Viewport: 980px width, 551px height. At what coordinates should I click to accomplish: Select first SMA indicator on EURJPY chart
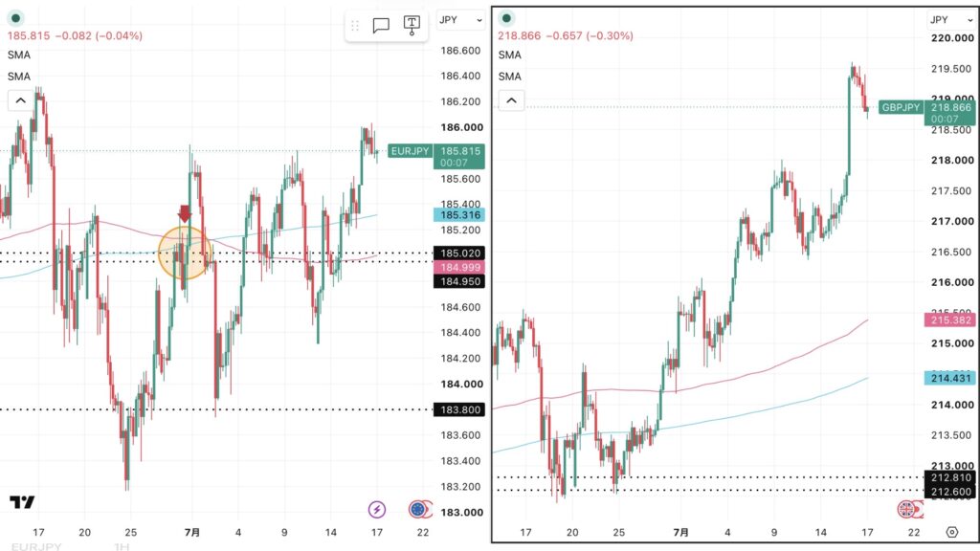(x=19, y=55)
